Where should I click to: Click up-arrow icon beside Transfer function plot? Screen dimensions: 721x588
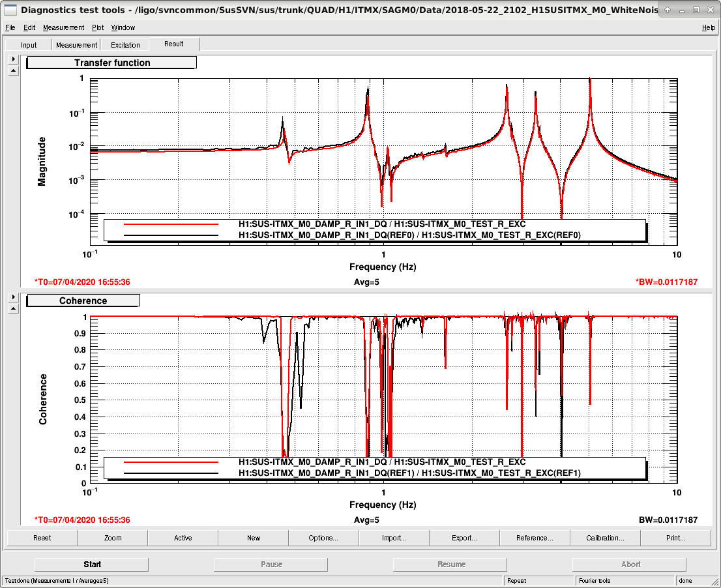pyautogui.click(x=13, y=71)
